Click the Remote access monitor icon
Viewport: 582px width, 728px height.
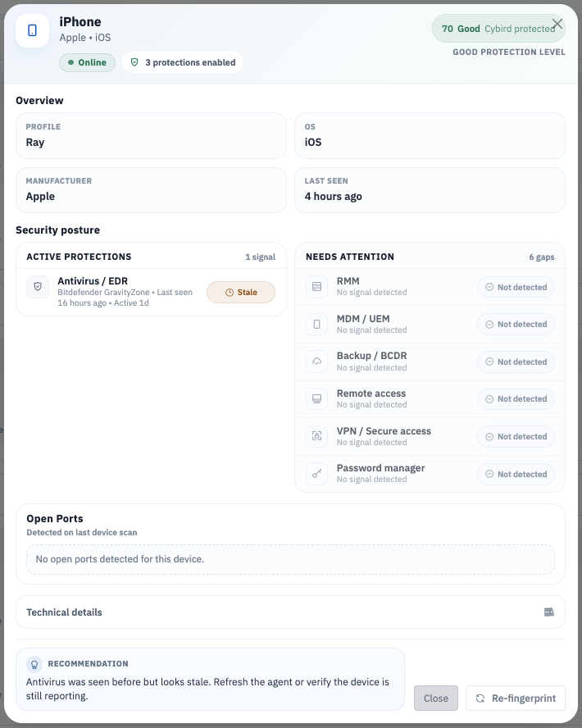tap(316, 398)
